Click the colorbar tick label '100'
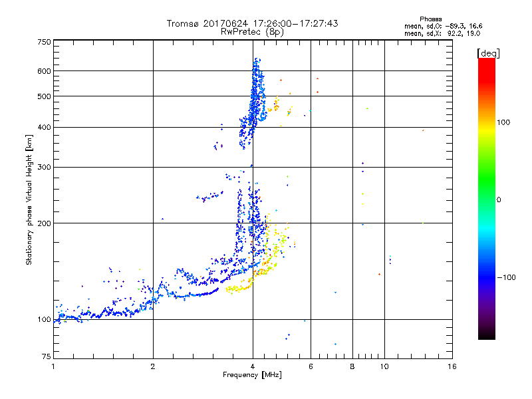532x399 pixels. [503, 122]
